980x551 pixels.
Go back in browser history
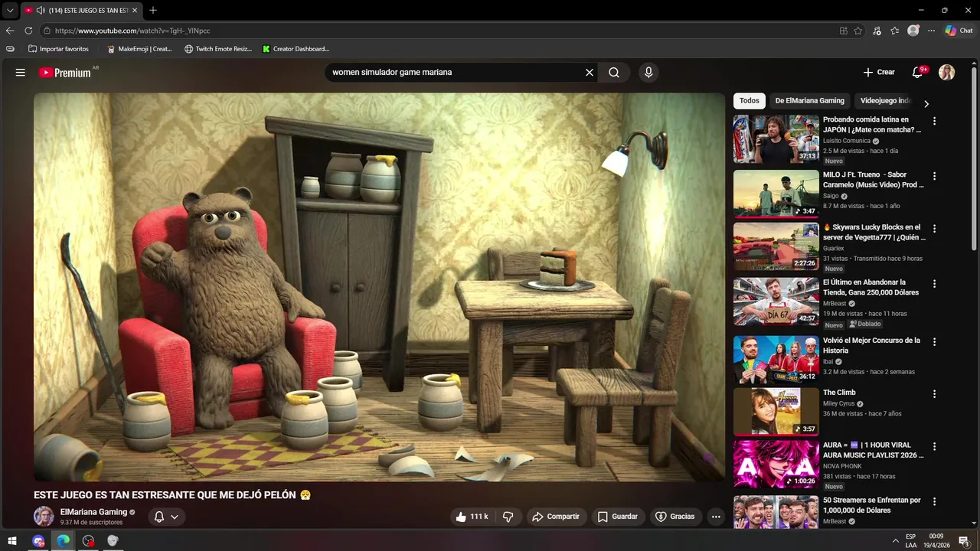(x=10, y=31)
